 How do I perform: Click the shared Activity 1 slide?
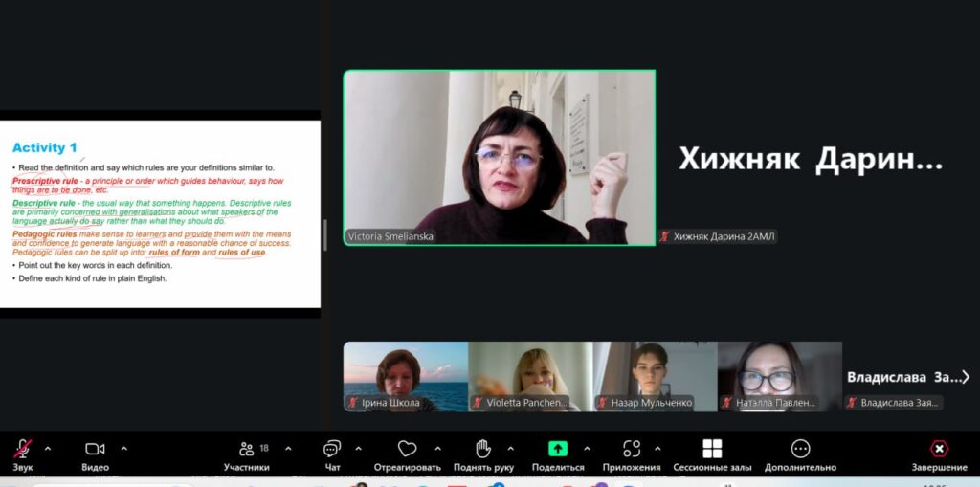click(x=160, y=213)
